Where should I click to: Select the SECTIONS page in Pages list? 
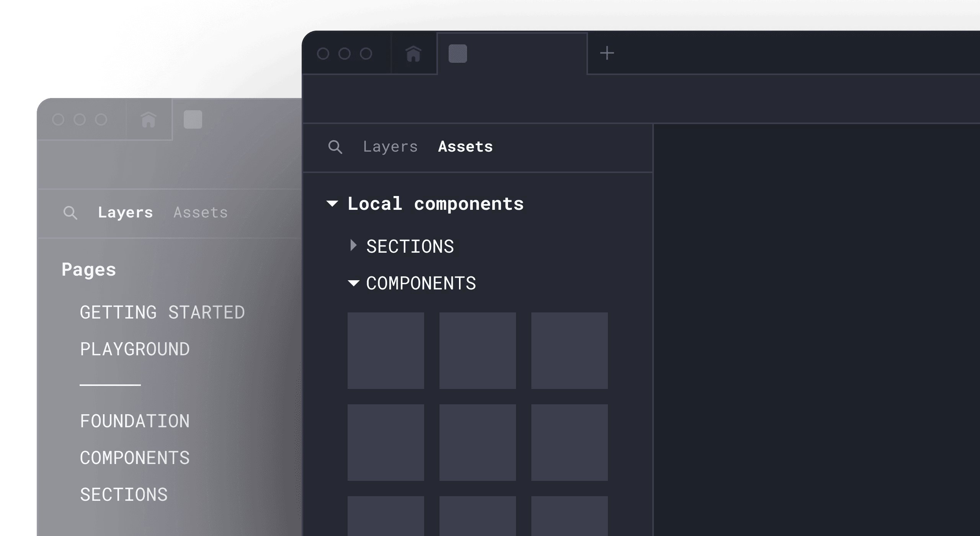(124, 495)
